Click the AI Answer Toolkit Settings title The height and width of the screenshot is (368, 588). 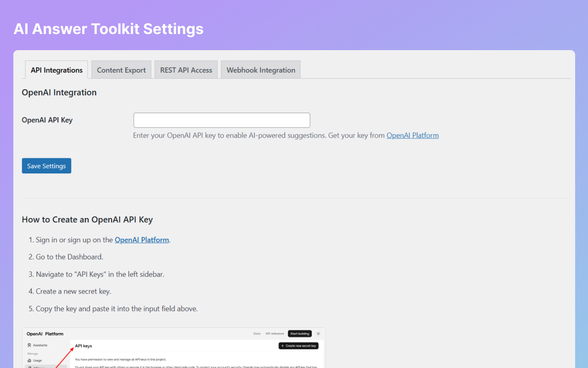pos(108,29)
